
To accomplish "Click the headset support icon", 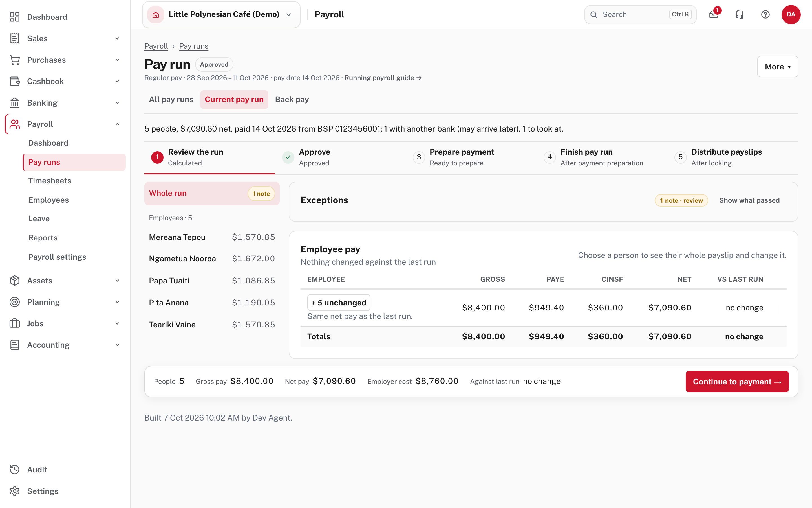I will (740, 14).
